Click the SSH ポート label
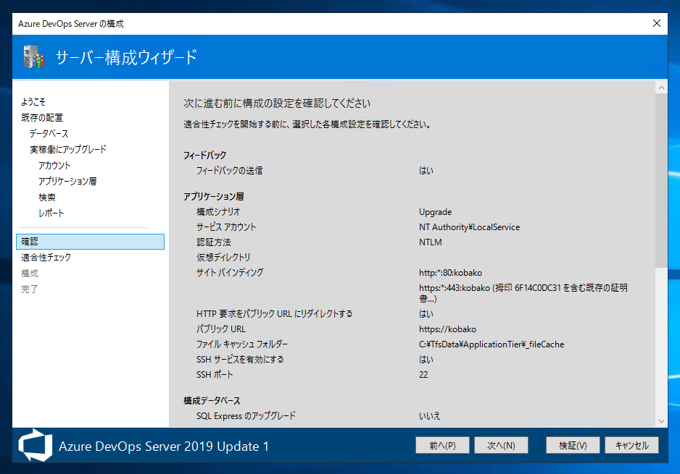This screenshot has height=474, width=680. [x=214, y=375]
